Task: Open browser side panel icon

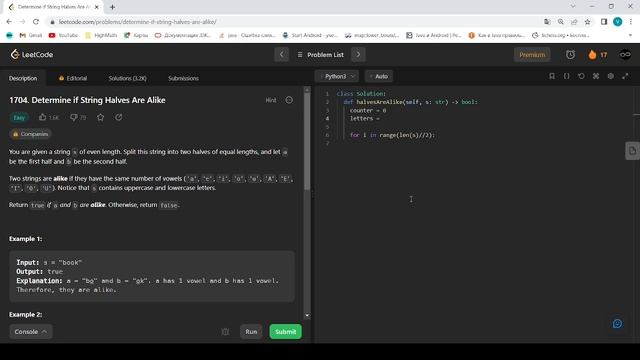Action: coord(604,22)
